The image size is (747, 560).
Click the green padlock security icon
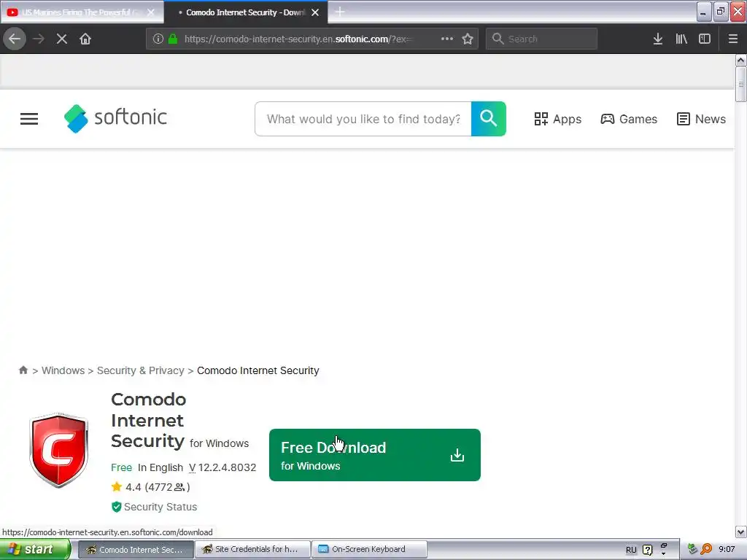(173, 39)
